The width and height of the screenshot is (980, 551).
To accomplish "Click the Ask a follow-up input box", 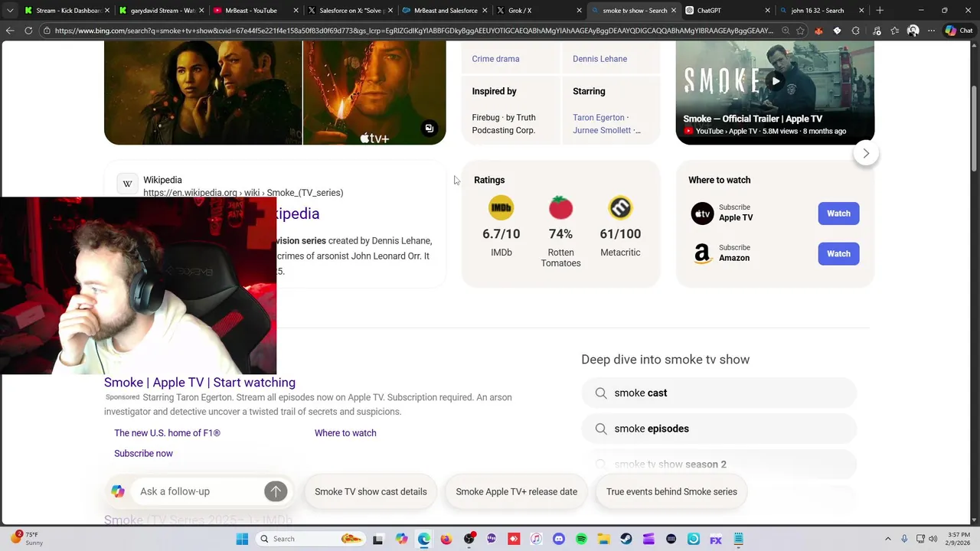I will pos(199,491).
